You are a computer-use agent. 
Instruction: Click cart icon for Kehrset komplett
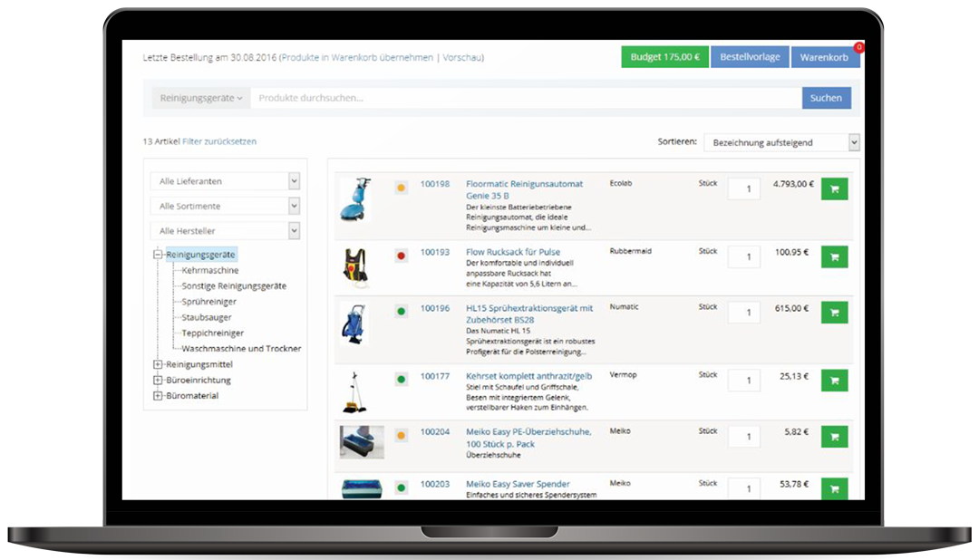[834, 381]
